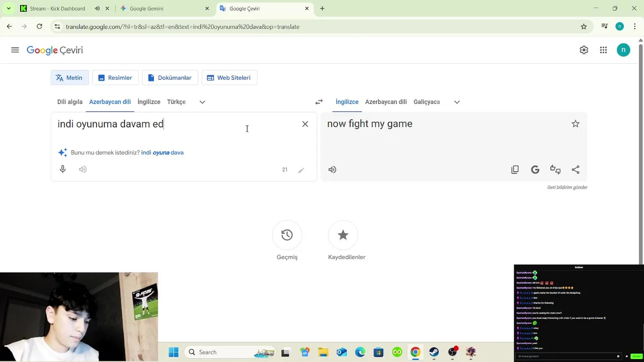644x362 pixels.
Task: Select Metin text translation mode
Action: tap(69, 78)
